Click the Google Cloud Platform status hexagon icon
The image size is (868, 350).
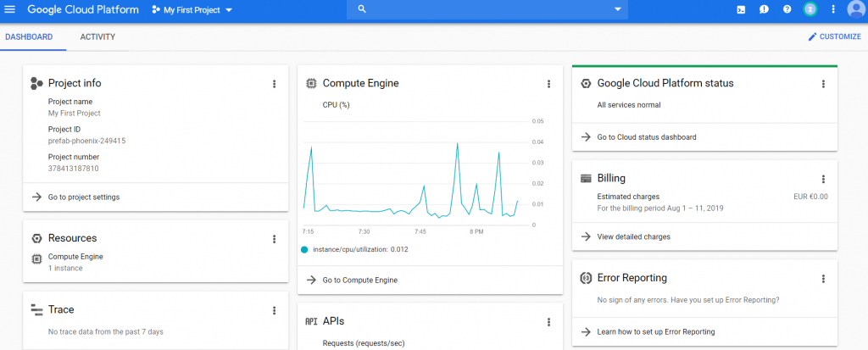586,84
